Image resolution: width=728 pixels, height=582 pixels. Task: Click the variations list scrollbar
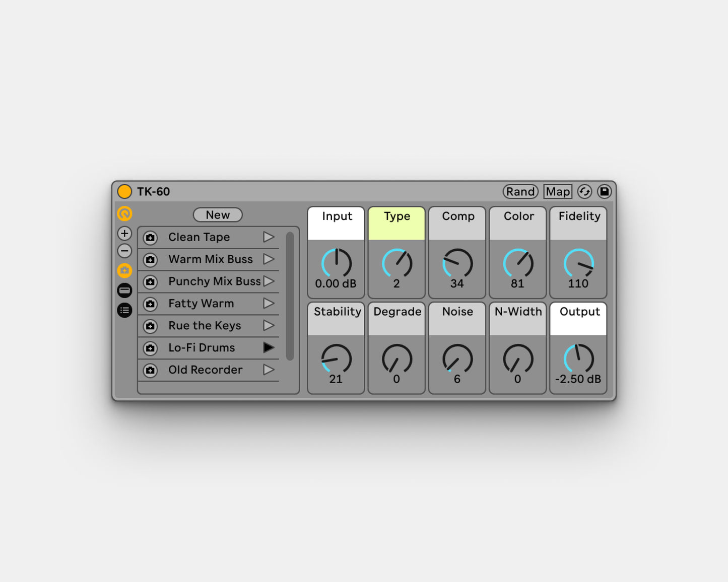point(290,296)
